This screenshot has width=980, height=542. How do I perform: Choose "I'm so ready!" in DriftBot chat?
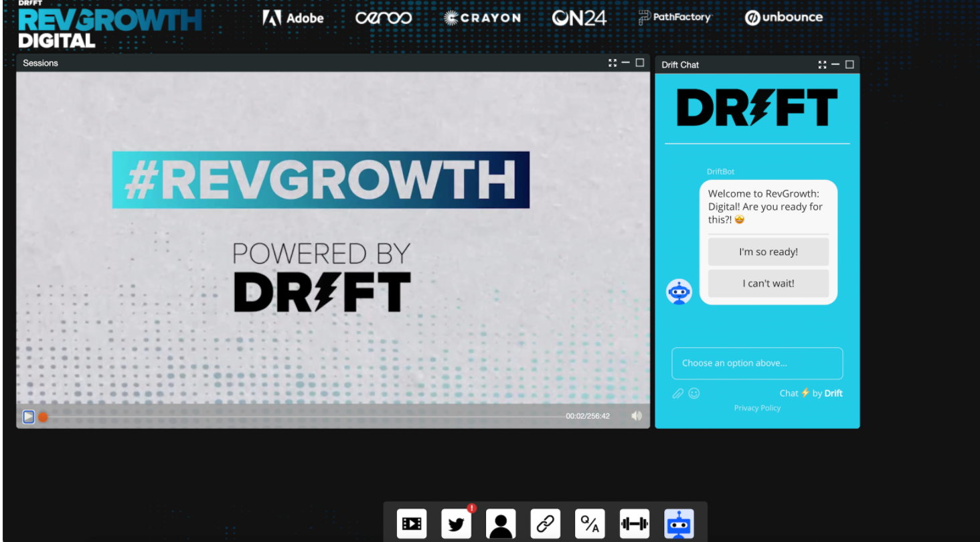[x=768, y=251]
